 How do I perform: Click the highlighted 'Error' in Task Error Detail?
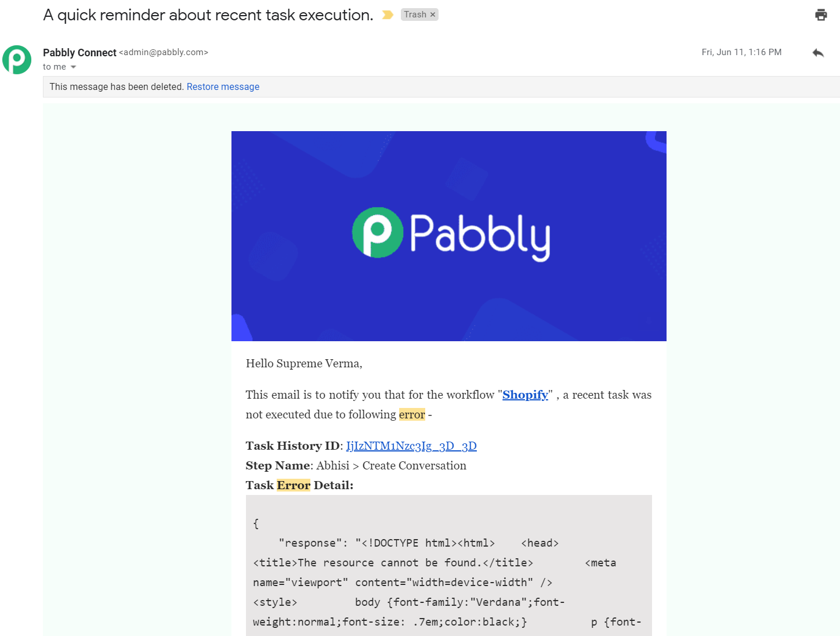(x=294, y=485)
